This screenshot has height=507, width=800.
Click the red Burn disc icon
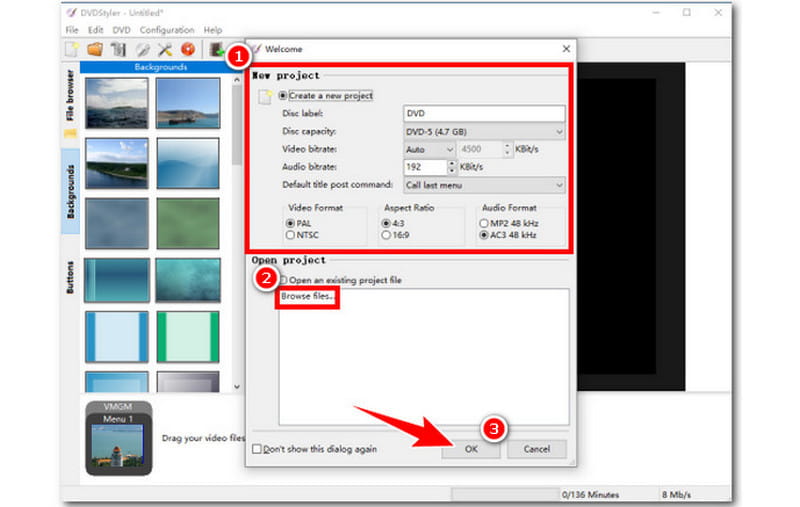(x=188, y=49)
